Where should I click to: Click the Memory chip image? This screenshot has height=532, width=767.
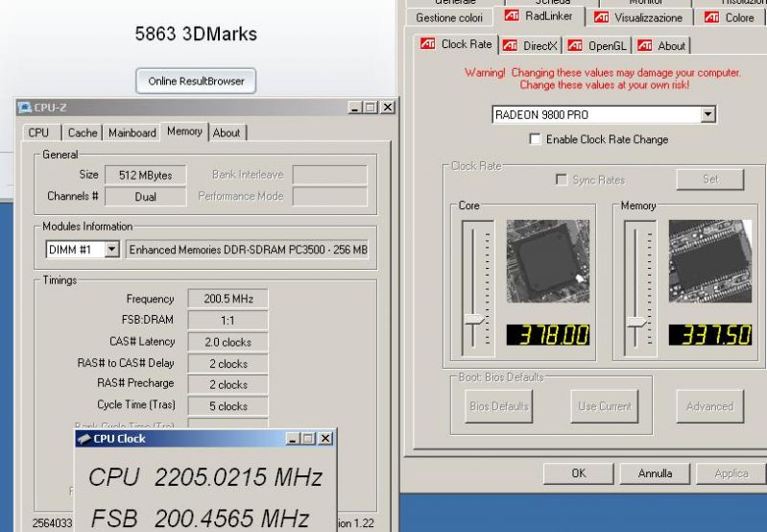point(710,261)
